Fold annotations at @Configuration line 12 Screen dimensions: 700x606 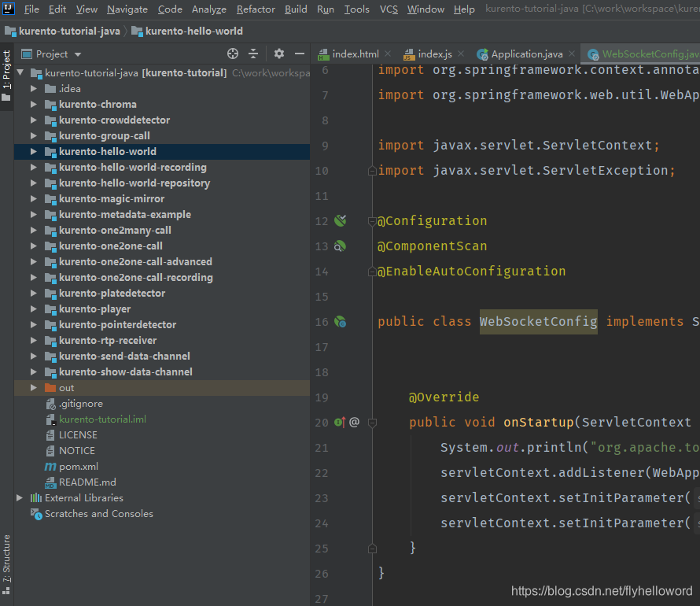pyautogui.click(x=372, y=220)
